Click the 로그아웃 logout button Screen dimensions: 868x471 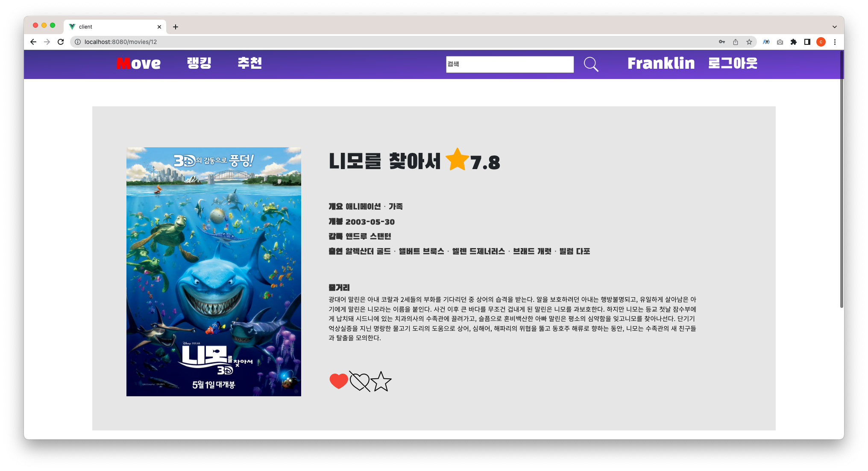point(733,64)
